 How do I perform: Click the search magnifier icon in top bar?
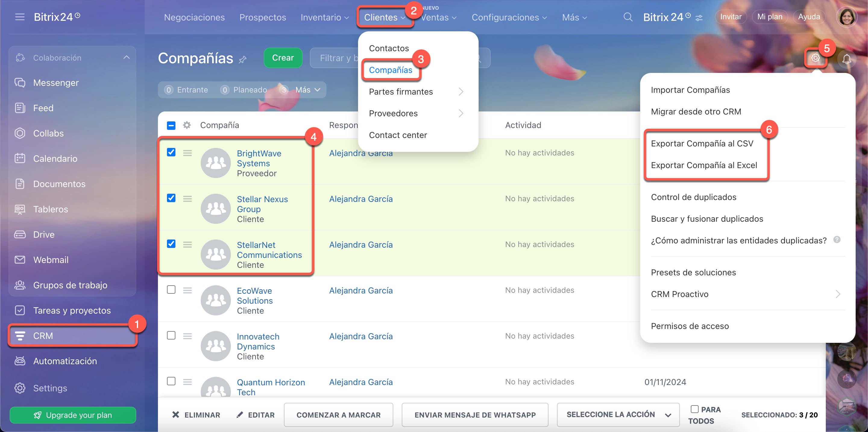click(x=627, y=17)
